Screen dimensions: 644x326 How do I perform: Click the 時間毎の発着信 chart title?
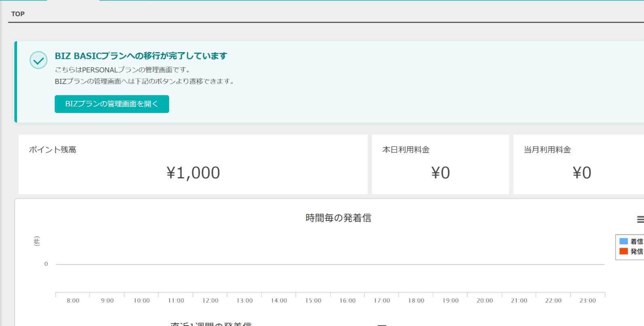click(x=338, y=218)
